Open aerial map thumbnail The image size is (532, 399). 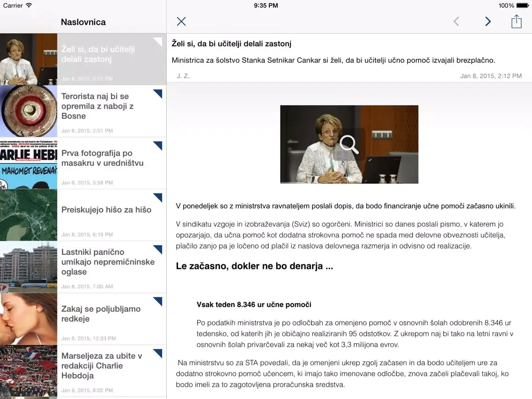point(29,215)
